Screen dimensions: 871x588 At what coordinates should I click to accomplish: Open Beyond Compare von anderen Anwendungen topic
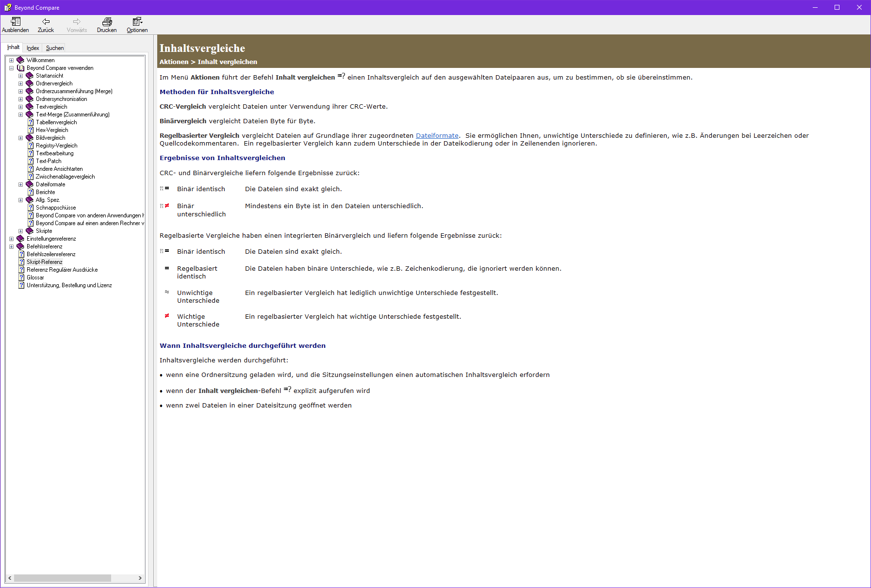click(90, 215)
